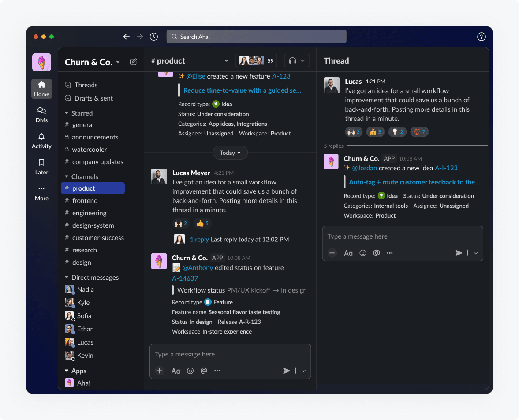Viewport: 519px width, 420px height.
Task: Click the Search Aha! field
Action: point(257,37)
